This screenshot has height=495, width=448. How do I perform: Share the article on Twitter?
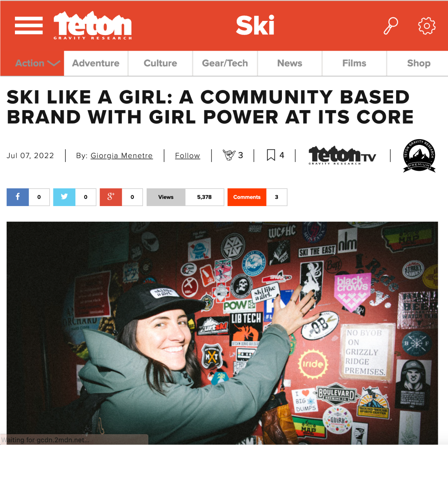click(64, 197)
